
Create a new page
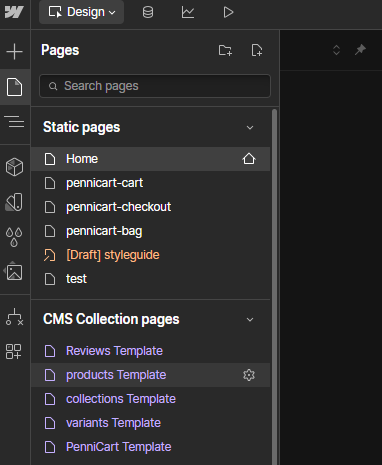(257, 51)
